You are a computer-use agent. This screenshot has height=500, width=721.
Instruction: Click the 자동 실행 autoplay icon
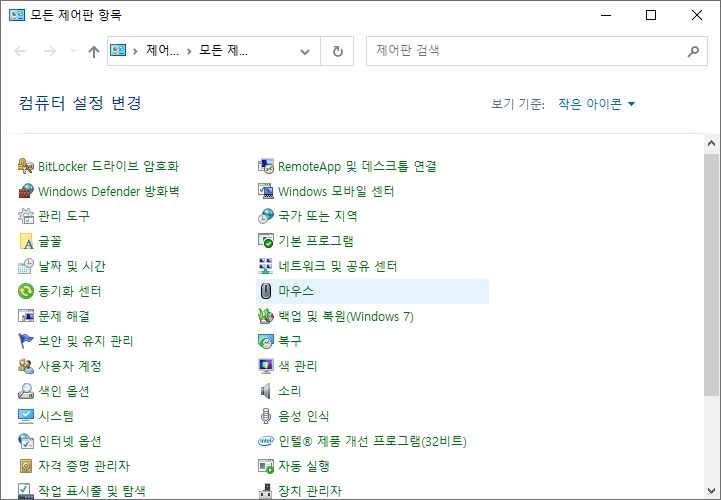[x=266, y=466]
